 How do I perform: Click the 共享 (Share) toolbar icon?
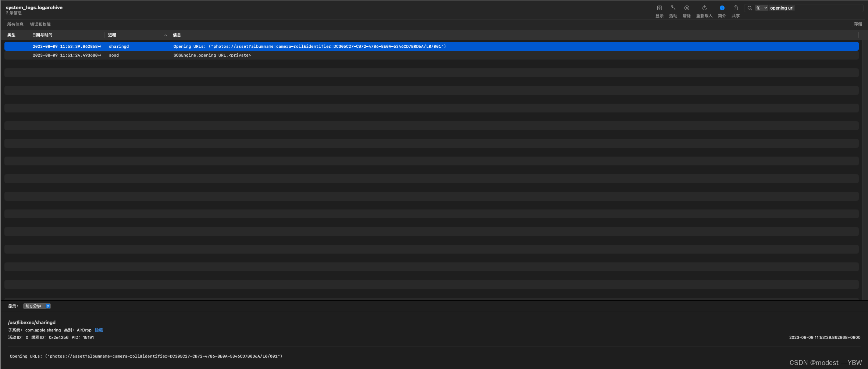click(x=736, y=8)
